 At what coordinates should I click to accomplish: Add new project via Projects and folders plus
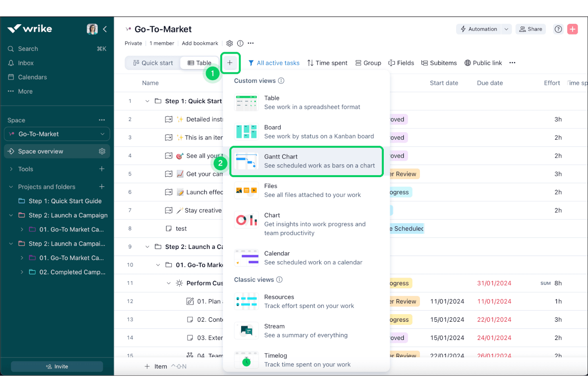pos(102,187)
